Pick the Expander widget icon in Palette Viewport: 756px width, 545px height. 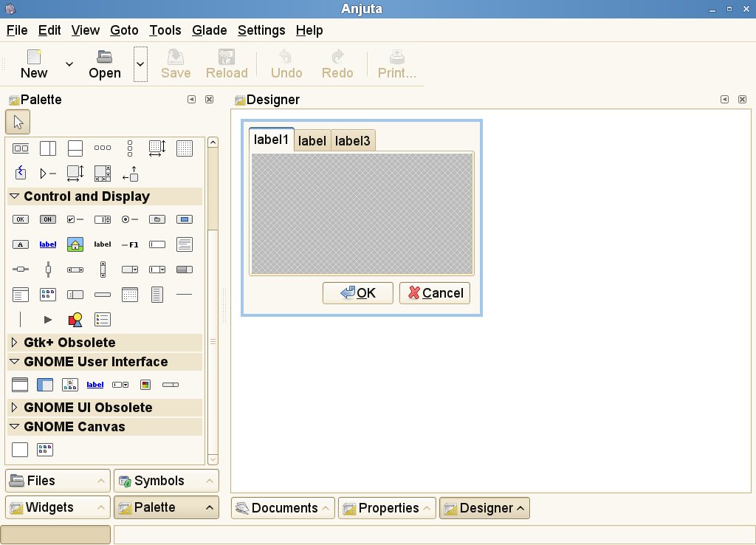[48, 173]
